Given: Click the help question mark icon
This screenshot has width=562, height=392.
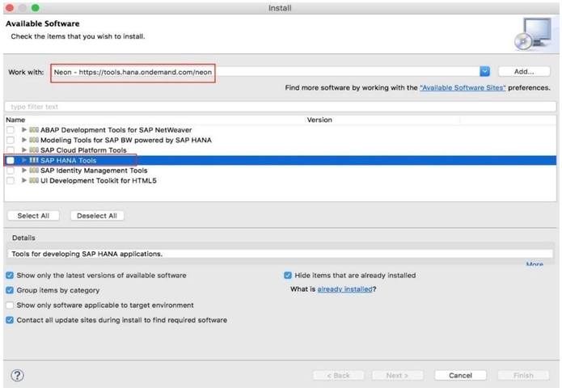Looking at the screenshot, I should [17, 375].
